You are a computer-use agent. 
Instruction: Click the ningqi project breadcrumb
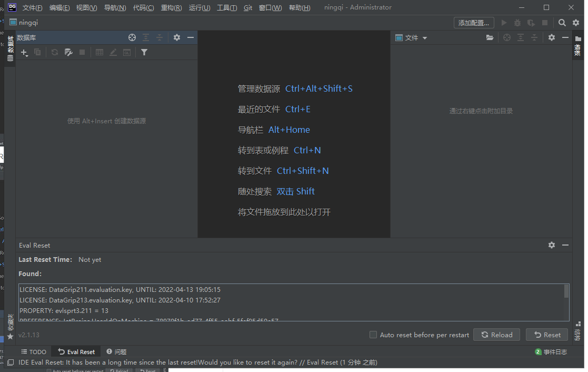[24, 23]
